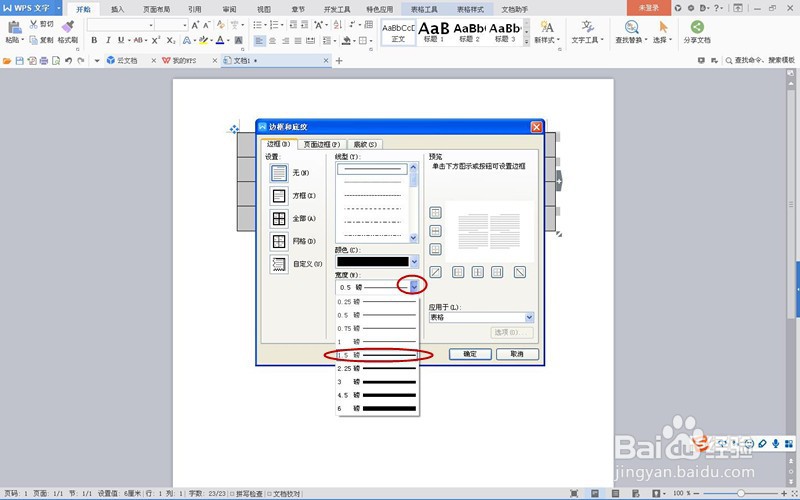800x500 pixels.
Task: Click the Format Painter brush icon
Action: tap(67, 27)
